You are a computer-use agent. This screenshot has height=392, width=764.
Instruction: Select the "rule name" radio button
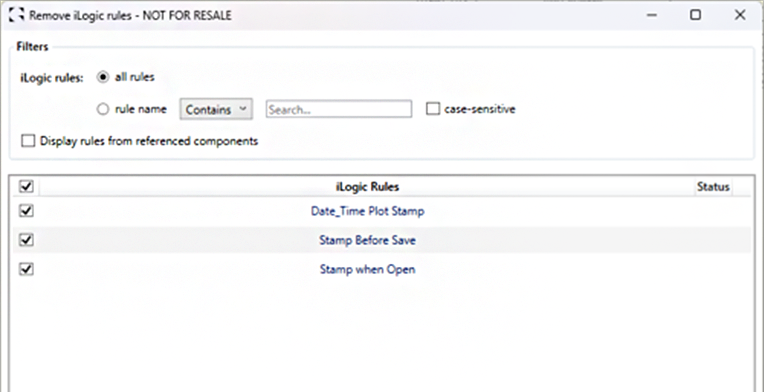103,110
